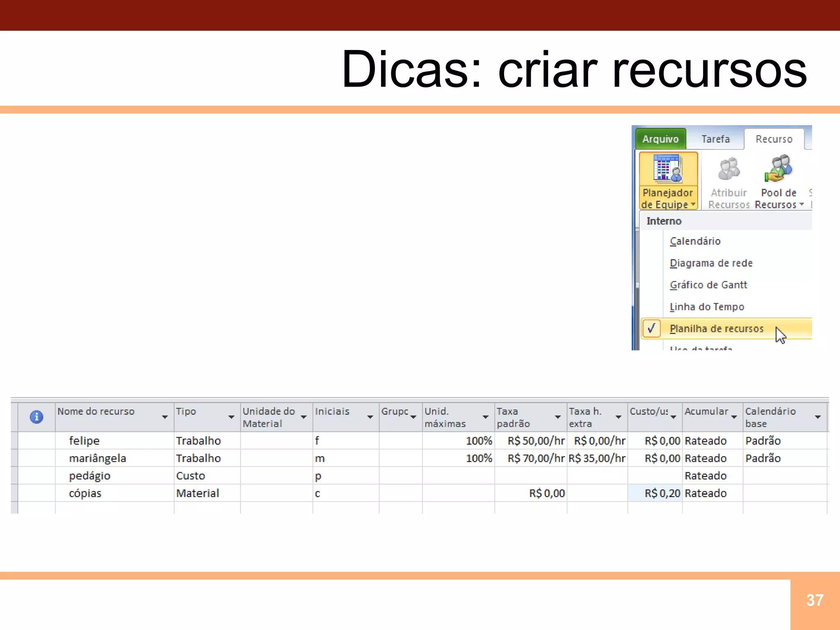840x630 pixels.
Task: Click the Planejador de Equipe icon
Action: pyautogui.click(x=668, y=169)
